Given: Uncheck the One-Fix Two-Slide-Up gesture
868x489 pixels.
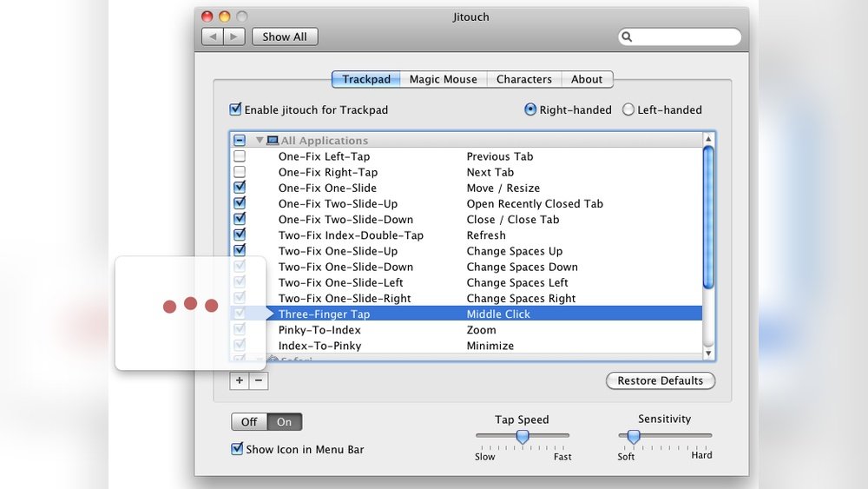Looking at the screenshot, I should coord(240,202).
